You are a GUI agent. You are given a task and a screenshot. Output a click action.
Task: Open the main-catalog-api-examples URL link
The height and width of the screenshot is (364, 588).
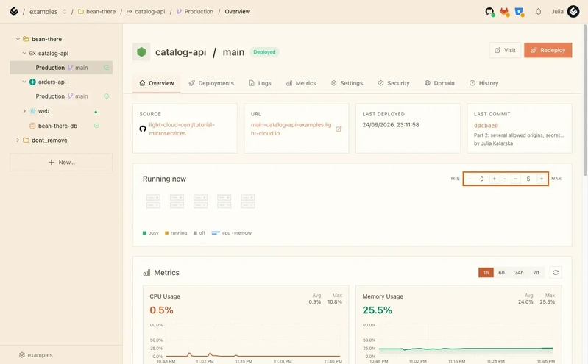291,129
